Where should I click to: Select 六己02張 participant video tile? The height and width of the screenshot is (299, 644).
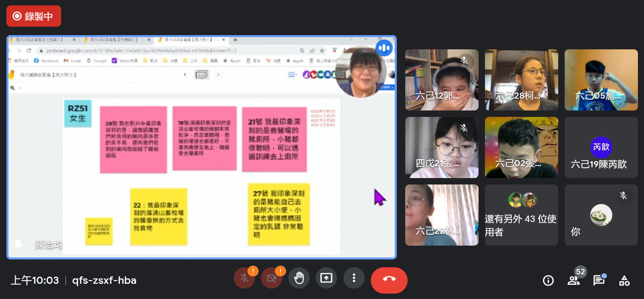tap(521, 147)
